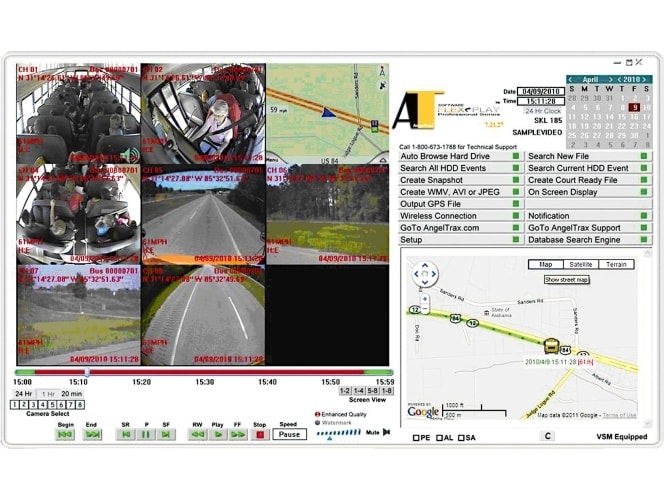Viewport: 665px width, 500px height.
Task: Move the timeline scrubber handle
Action: click(87, 372)
